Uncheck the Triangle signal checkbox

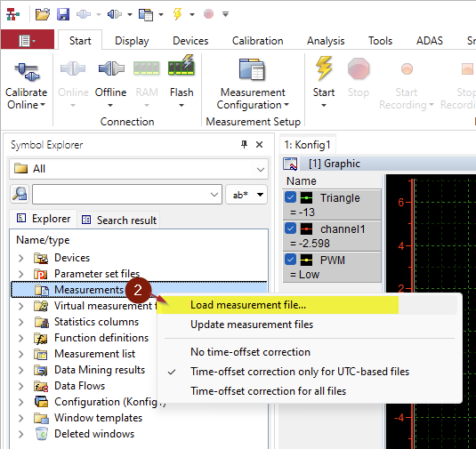click(291, 197)
